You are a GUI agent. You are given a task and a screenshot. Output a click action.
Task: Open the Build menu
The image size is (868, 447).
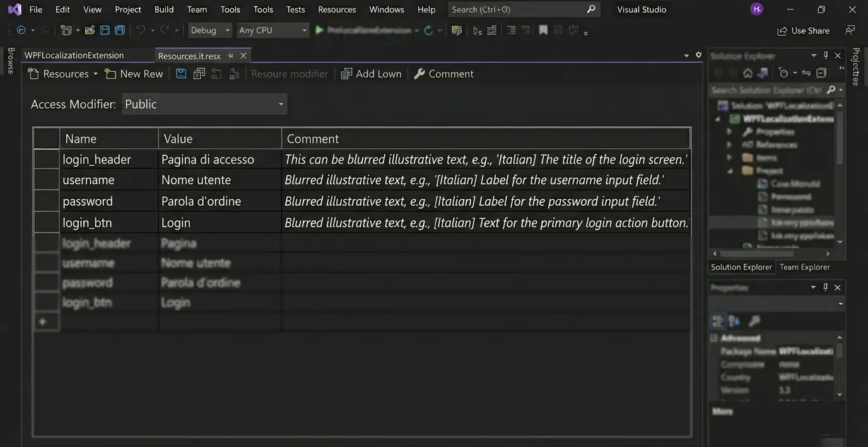[x=163, y=9]
